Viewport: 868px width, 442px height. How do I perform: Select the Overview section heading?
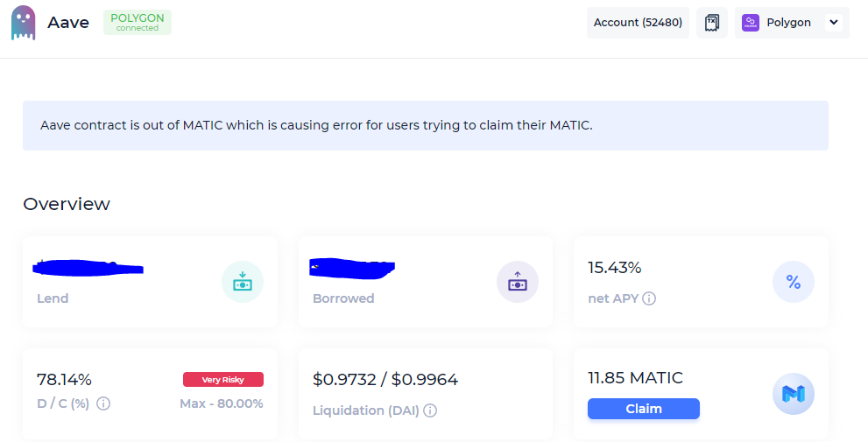pyautogui.click(x=67, y=204)
